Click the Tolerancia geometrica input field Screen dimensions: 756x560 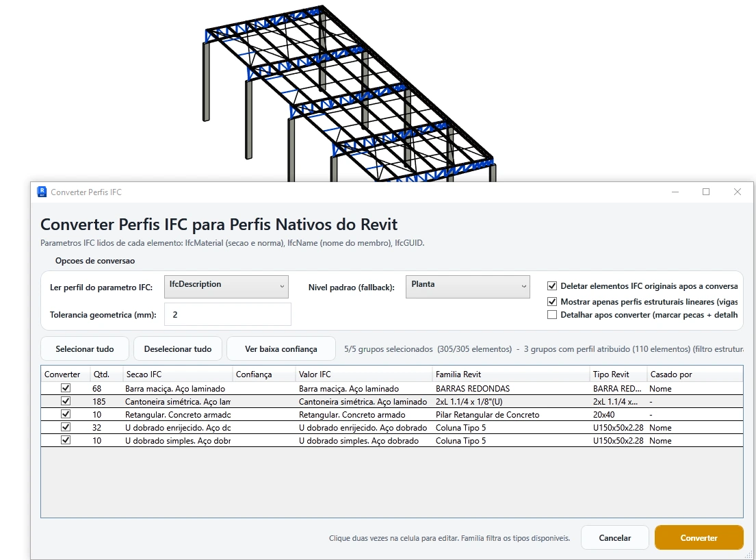pos(228,314)
